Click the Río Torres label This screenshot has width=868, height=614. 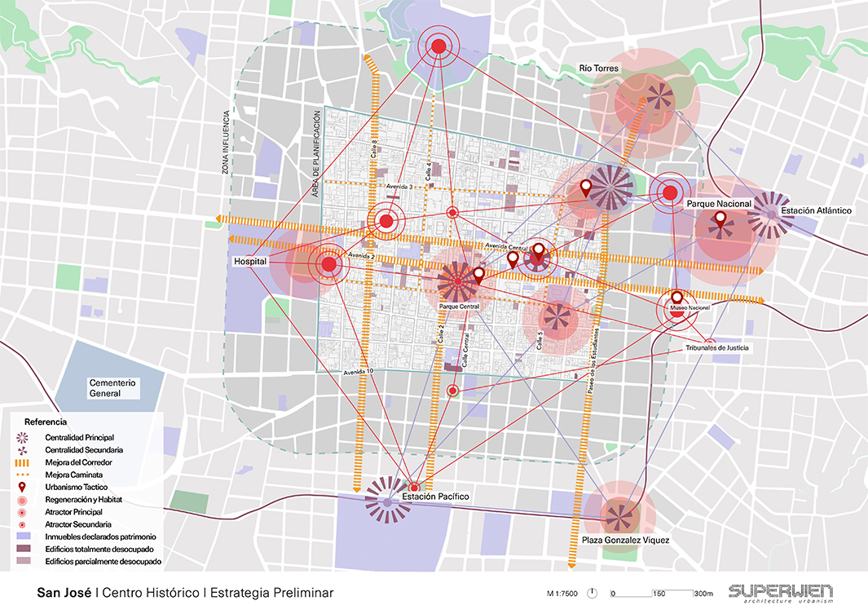pyautogui.click(x=599, y=68)
